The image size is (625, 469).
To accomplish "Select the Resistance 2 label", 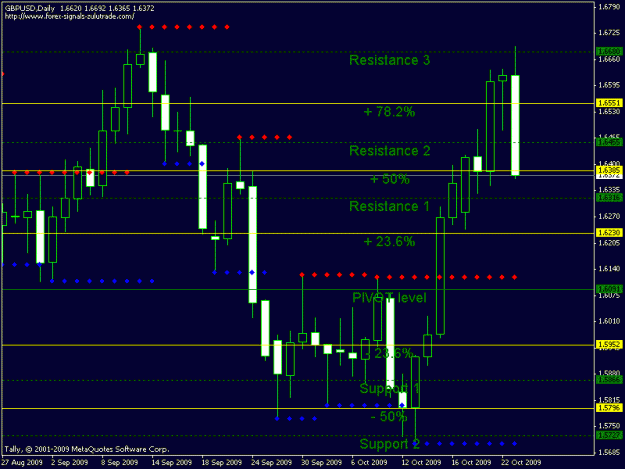I will (389, 151).
